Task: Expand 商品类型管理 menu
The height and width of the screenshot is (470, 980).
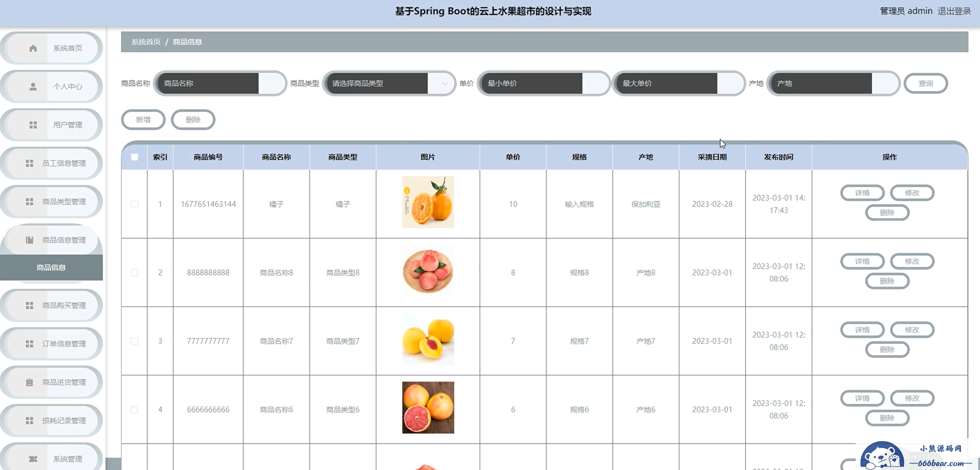Action: pos(51,202)
